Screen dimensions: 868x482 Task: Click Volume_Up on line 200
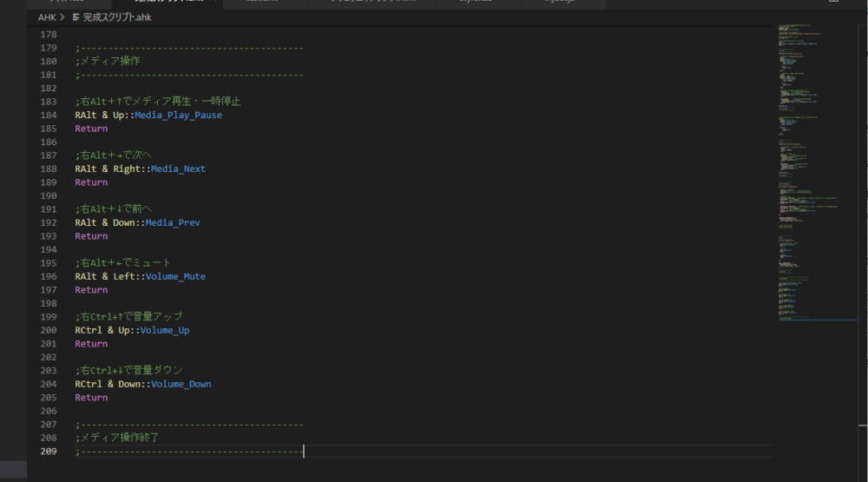pyautogui.click(x=165, y=331)
